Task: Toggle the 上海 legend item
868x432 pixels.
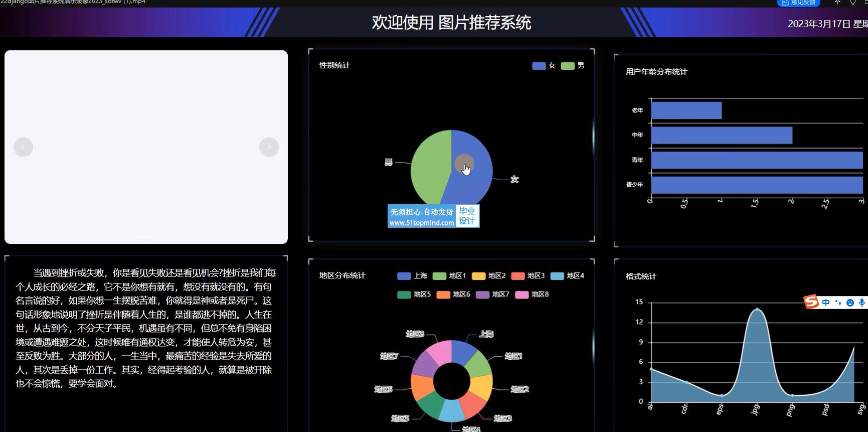Action: point(412,276)
